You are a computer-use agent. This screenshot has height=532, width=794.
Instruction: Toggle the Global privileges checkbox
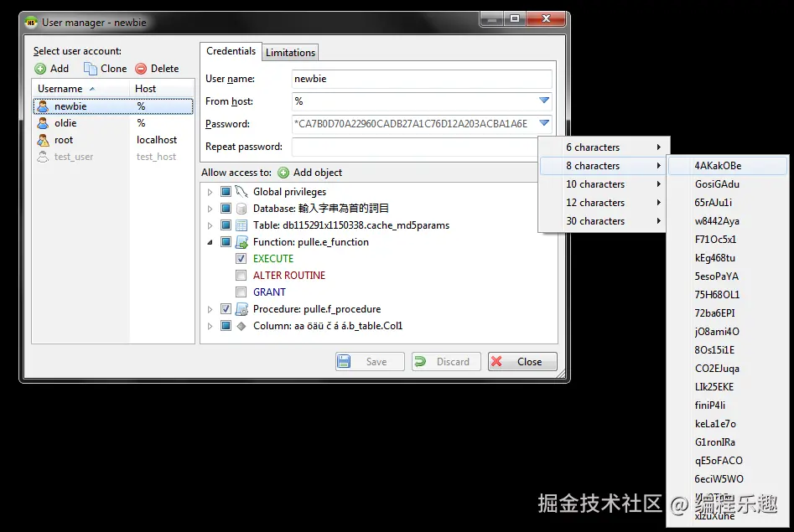(x=226, y=191)
